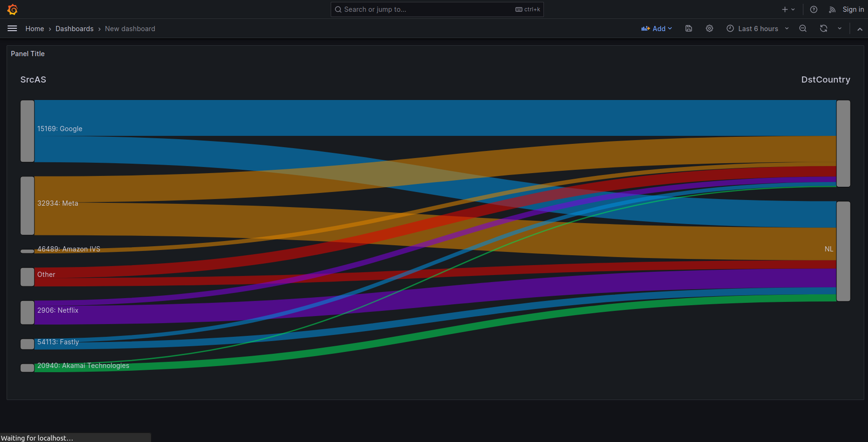Open the auto-refresh interval dropdown
868x442 pixels.
click(840, 28)
